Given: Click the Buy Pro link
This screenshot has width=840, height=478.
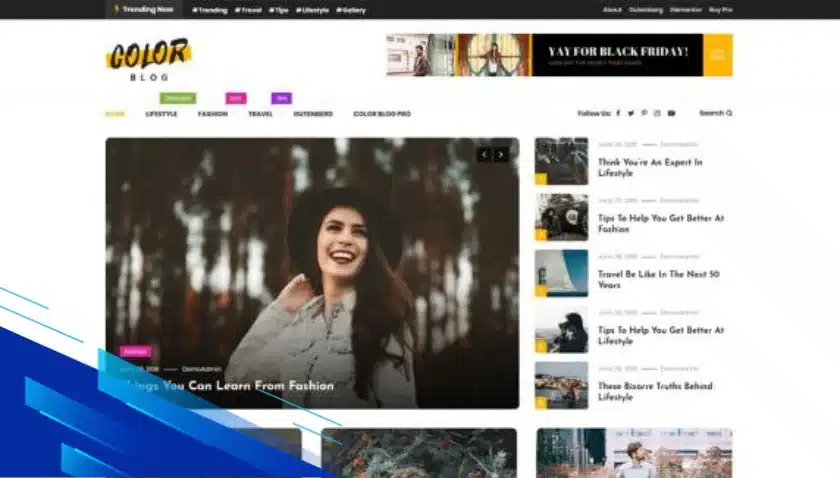Looking at the screenshot, I should tap(720, 10).
